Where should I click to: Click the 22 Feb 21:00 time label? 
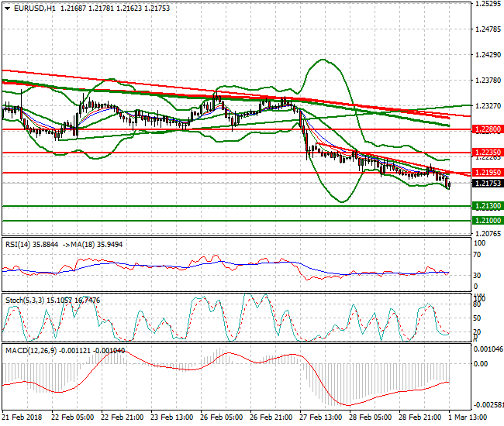click(x=123, y=417)
